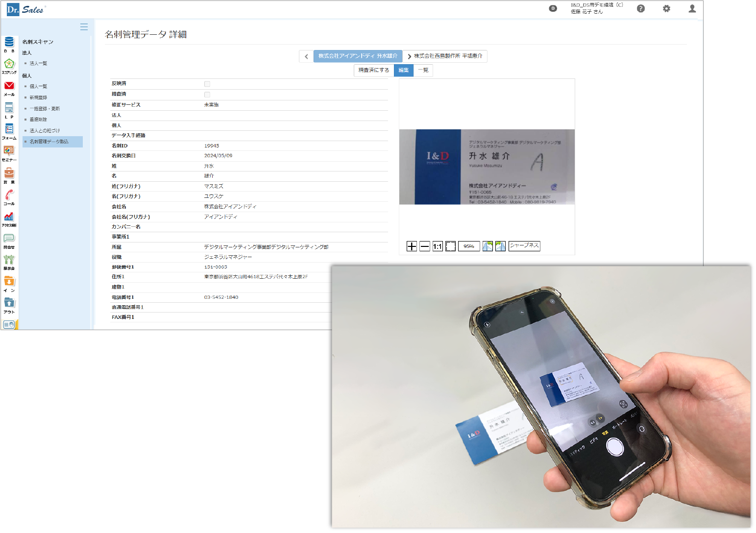Image resolution: width=756 pixels, height=533 pixels.
Task: Rotate the card image left
Action: (x=488, y=246)
